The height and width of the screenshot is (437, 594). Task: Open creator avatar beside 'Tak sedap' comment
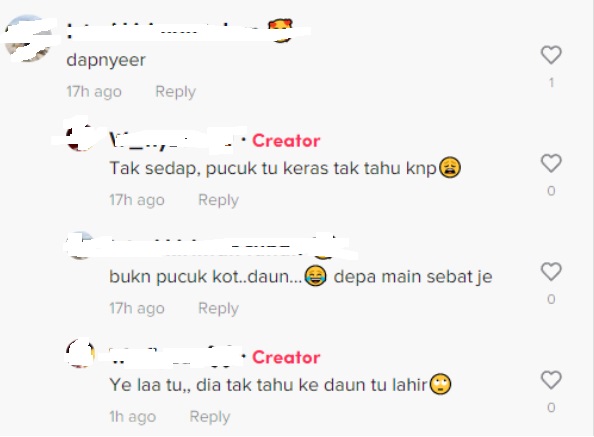tap(80, 138)
